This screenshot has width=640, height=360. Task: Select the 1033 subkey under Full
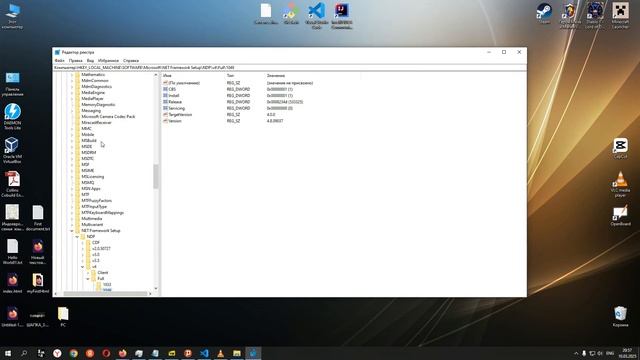coord(107,284)
